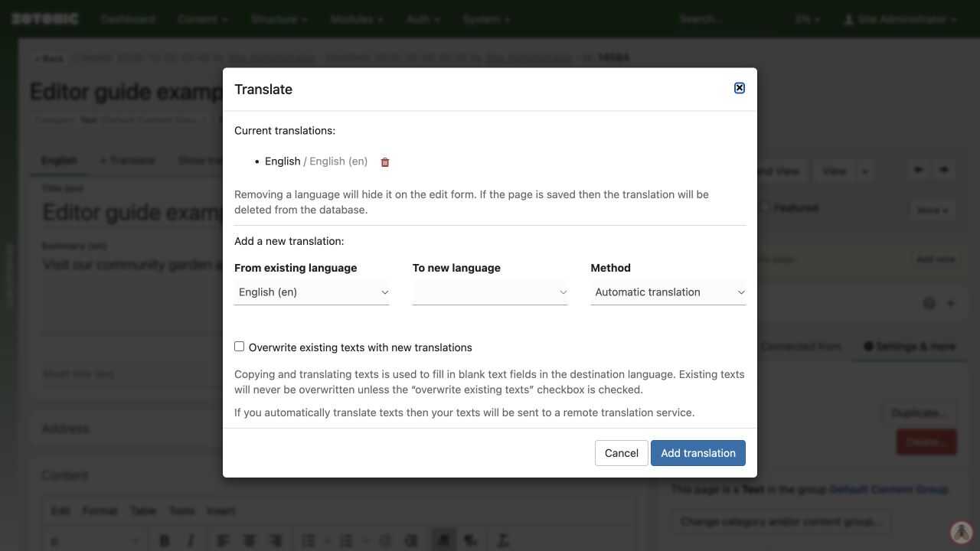Click the + Translate tab
Image resolution: width=980 pixels, height=551 pixels.
click(127, 160)
